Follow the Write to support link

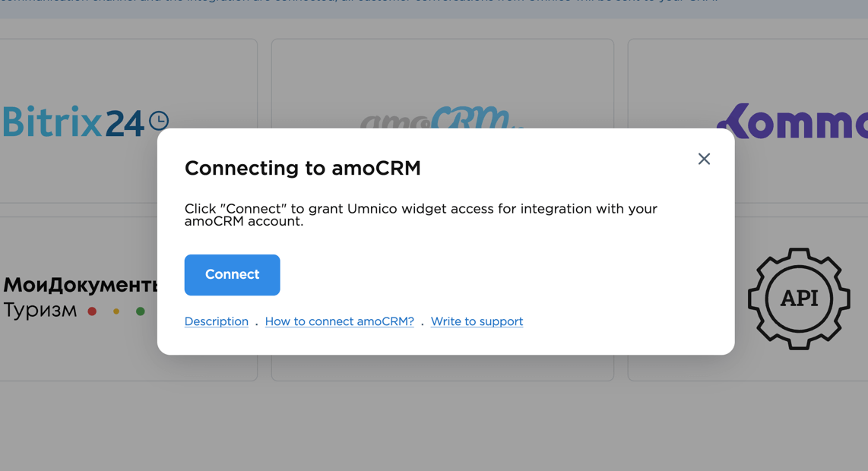coord(477,321)
